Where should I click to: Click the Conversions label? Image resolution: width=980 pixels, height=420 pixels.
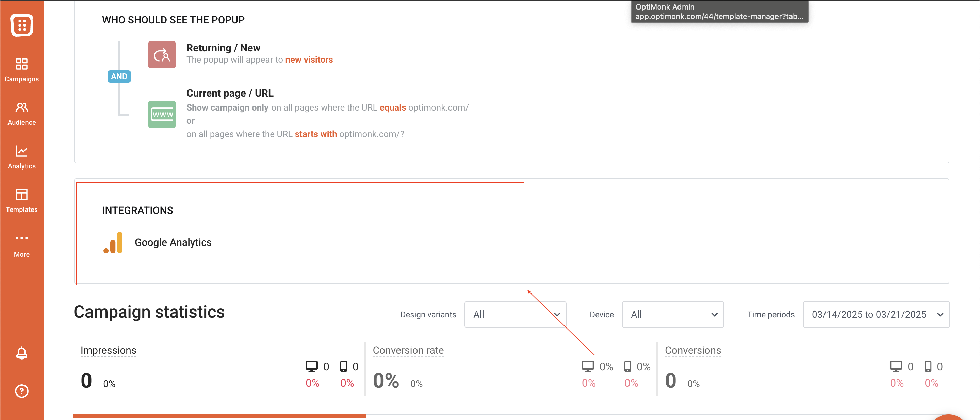pos(693,350)
